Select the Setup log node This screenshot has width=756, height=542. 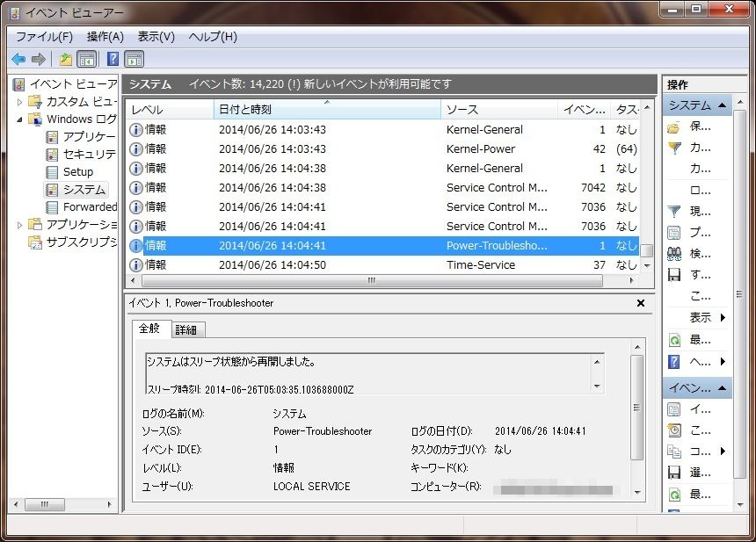[69, 172]
